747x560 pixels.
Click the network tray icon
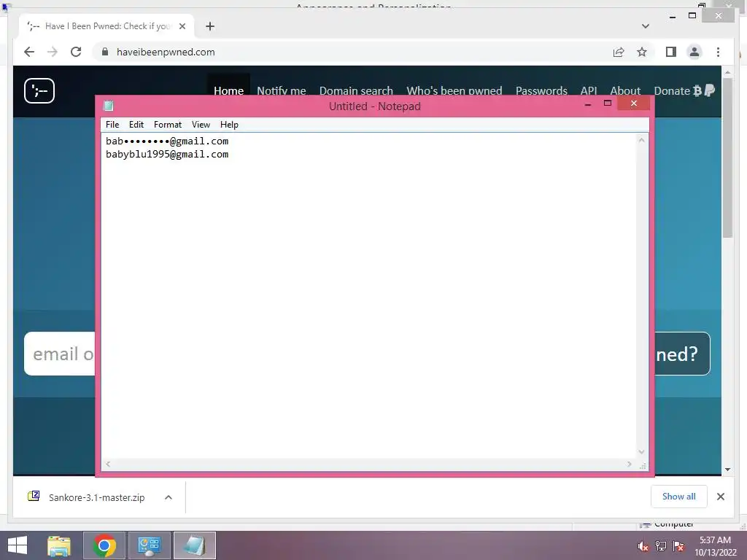pos(661,546)
